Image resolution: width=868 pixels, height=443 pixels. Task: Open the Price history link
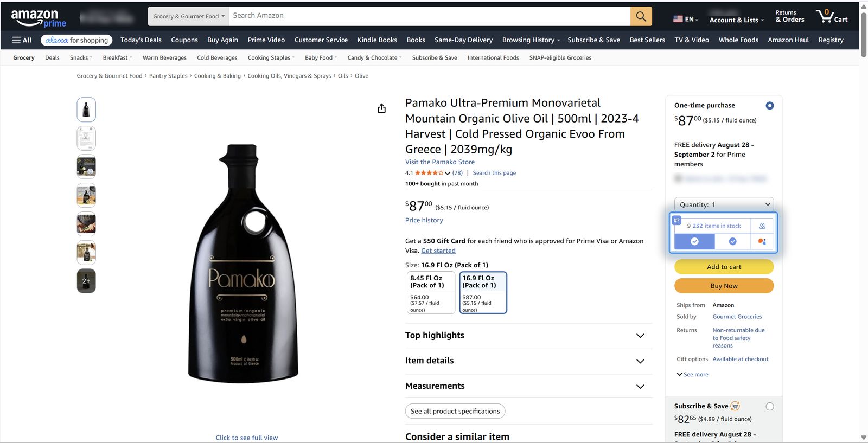pyautogui.click(x=424, y=220)
